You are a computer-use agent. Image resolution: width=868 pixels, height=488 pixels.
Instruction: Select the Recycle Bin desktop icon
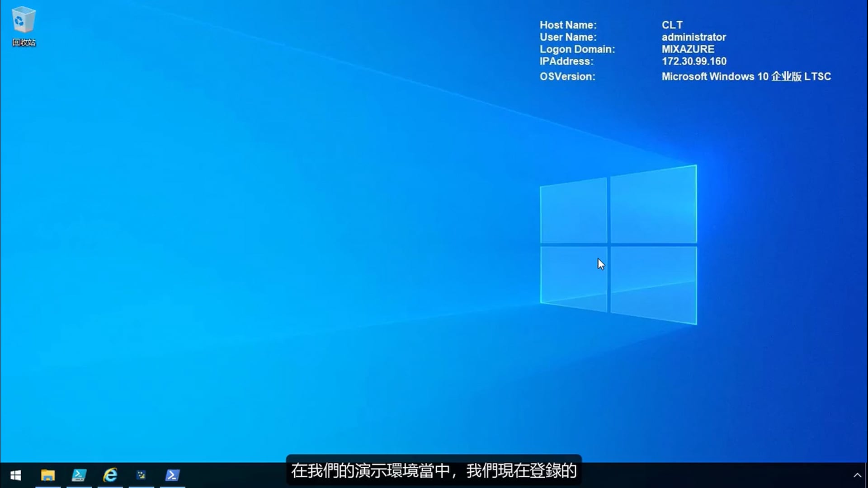(24, 23)
